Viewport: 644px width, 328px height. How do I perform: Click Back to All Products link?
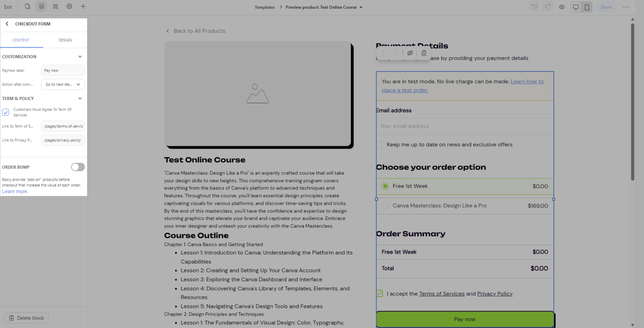(196, 31)
